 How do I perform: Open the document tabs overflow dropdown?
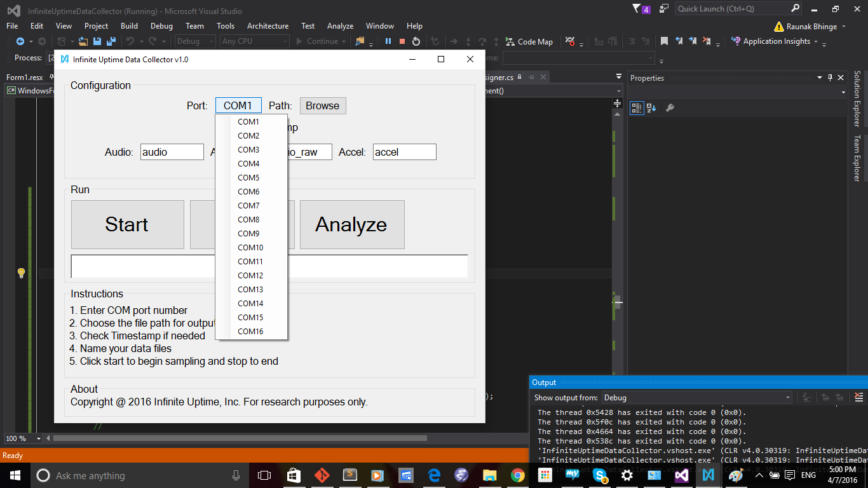619,77
